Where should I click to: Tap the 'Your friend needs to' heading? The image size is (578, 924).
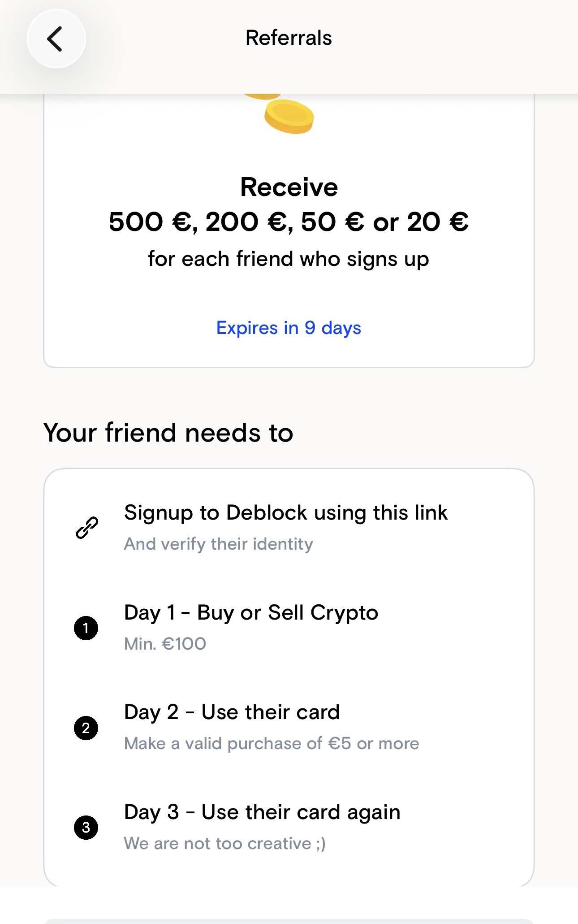coord(168,433)
